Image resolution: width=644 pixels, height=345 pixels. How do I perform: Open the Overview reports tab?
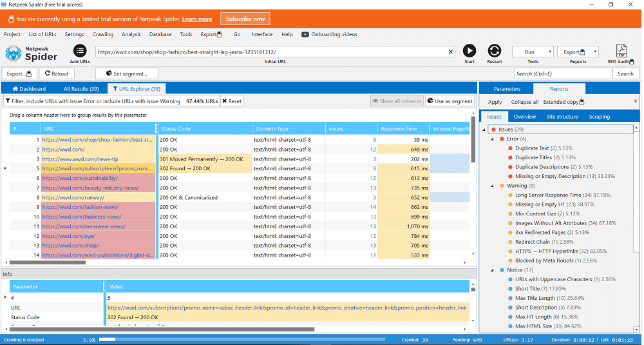point(524,117)
